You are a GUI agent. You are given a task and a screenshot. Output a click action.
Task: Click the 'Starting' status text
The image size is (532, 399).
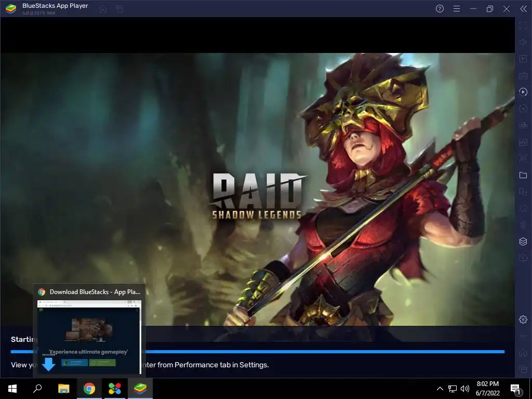[x=24, y=339]
